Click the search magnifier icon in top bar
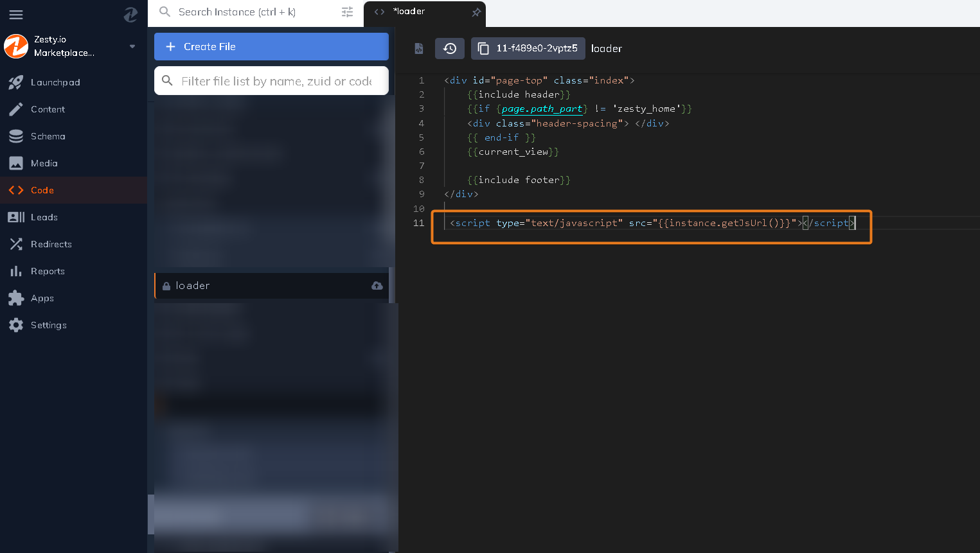This screenshot has width=980, height=553. point(165,12)
